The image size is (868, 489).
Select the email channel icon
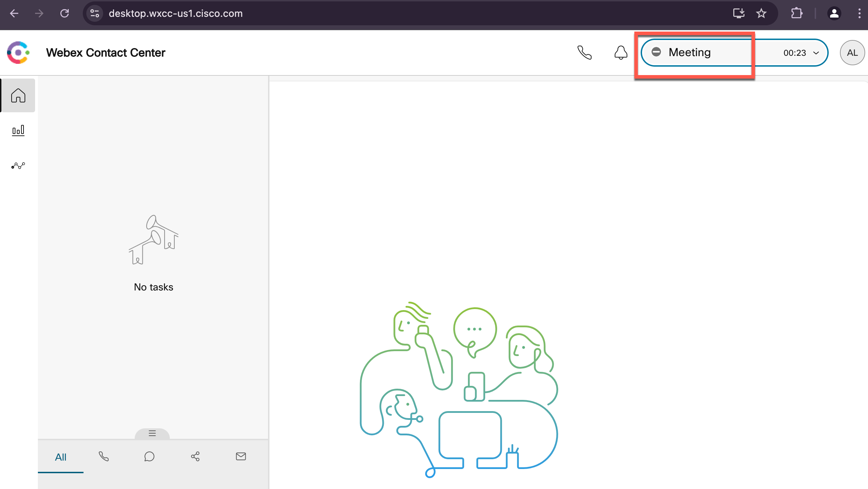pyautogui.click(x=241, y=456)
